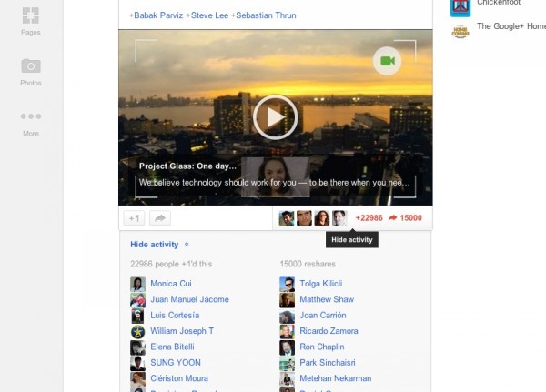
Task: Click the fourth avatar beside +22986
Action: 339,218
